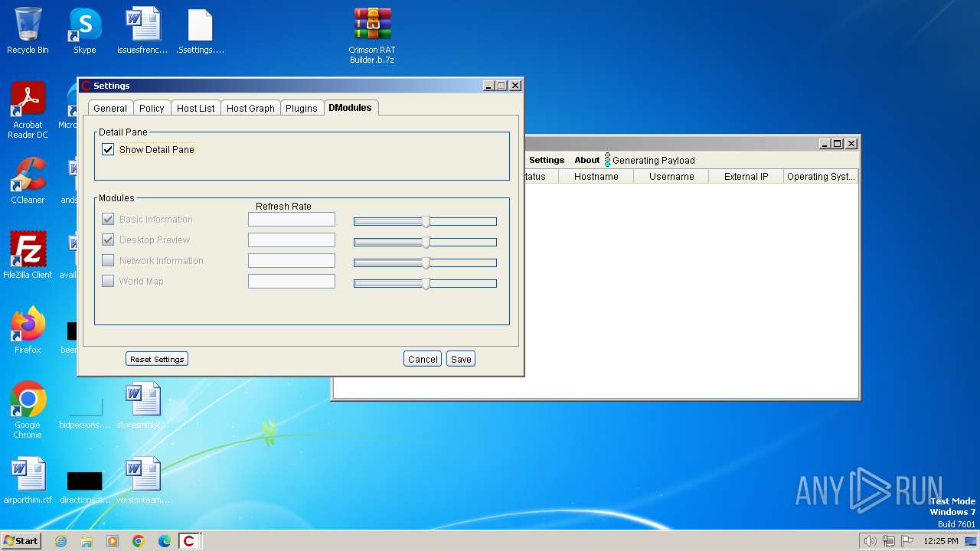Screen dimensions: 980x551
Task: Select the Crimson RAT Builder.b.7z archive
Action: [x=372, y=35]
